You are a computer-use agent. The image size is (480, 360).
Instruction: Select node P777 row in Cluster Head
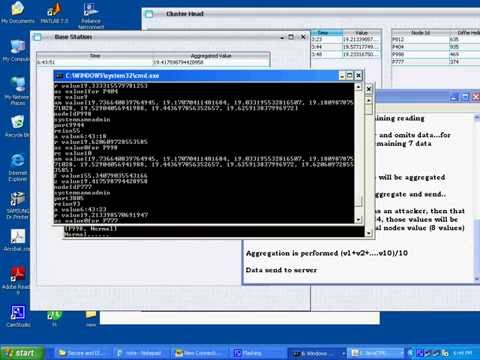tap(436, 62)
